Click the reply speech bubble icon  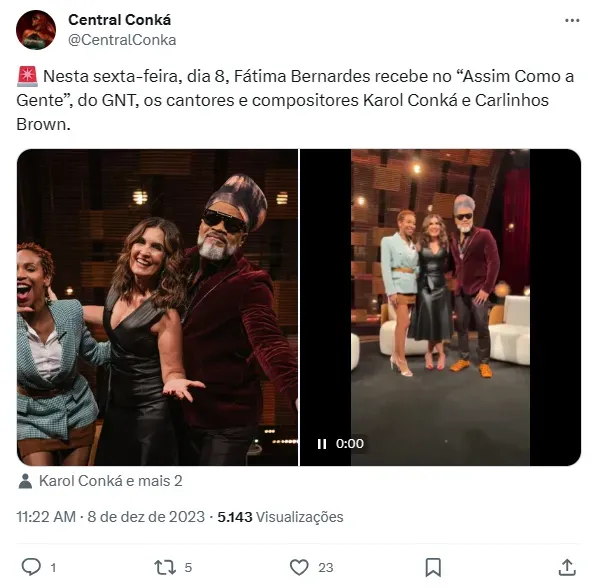pyautogui.click(x=31, y=567)
